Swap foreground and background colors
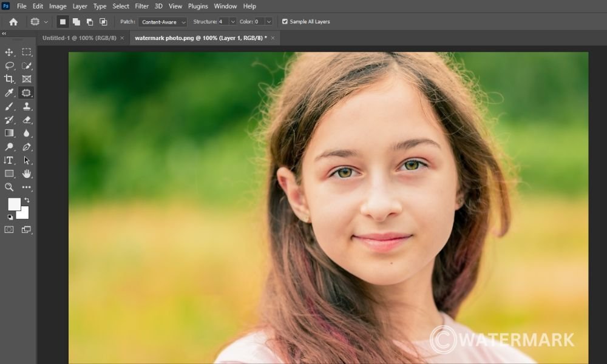This screenshot has width=607, height=364. pos(27,200)
